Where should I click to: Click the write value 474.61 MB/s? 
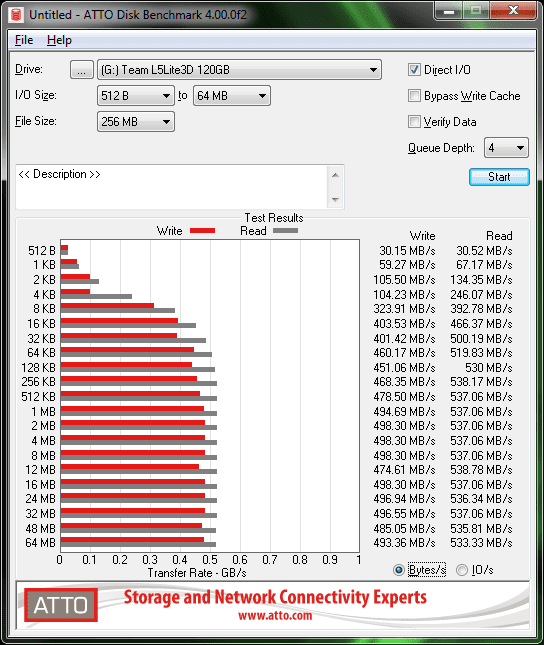click(404, 469)
